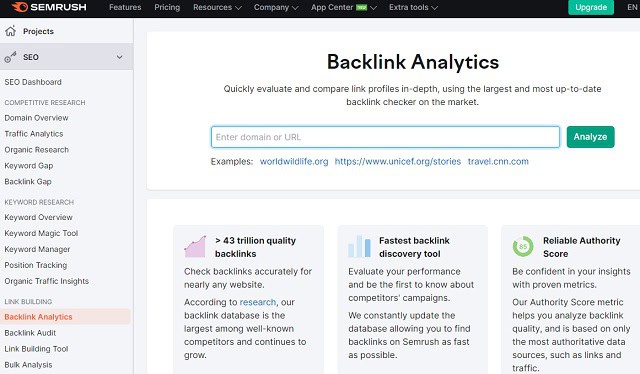
Task: Click the COMPETITIVE RESEARCH section label
Action: click(45, 102)
